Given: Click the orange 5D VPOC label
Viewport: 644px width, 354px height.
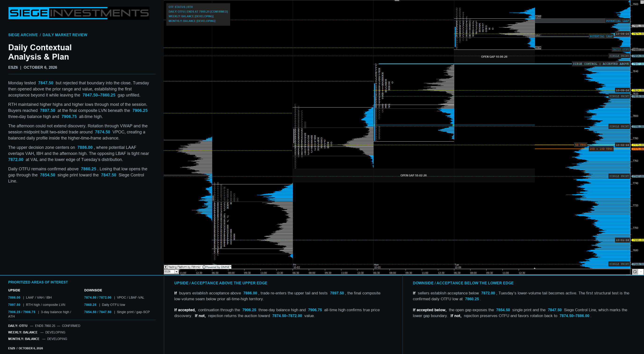Looking at the screenshot, I should click(x=581, y=145).
